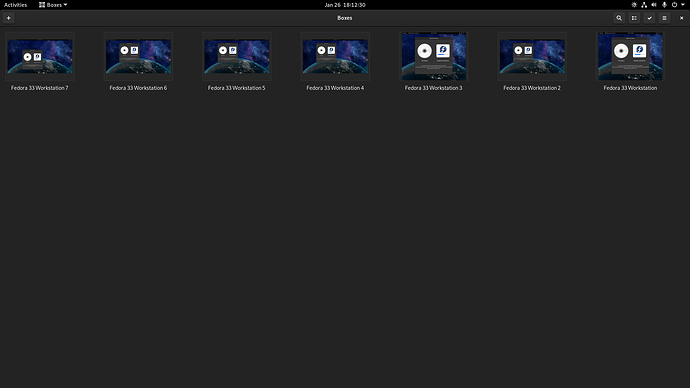
Task: Open the hamburger main menu
Action: pos(664,18)
